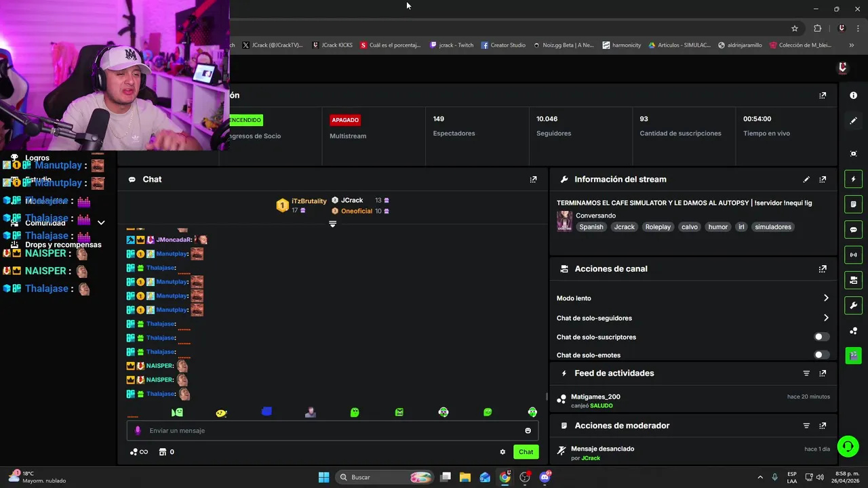This screenshot has width=868, height=488.
Task: Click the humor stream tag
Action: pos(717,227)
